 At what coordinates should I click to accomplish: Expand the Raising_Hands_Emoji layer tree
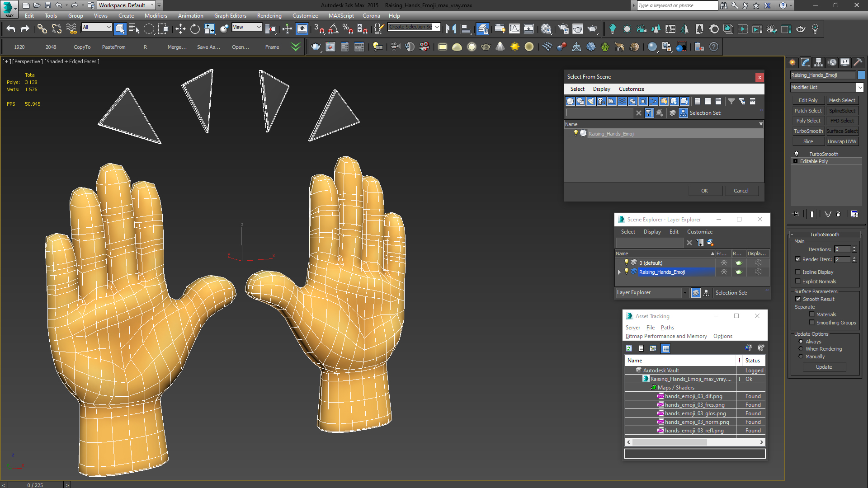pyautogui.click(x=619, y=272)
